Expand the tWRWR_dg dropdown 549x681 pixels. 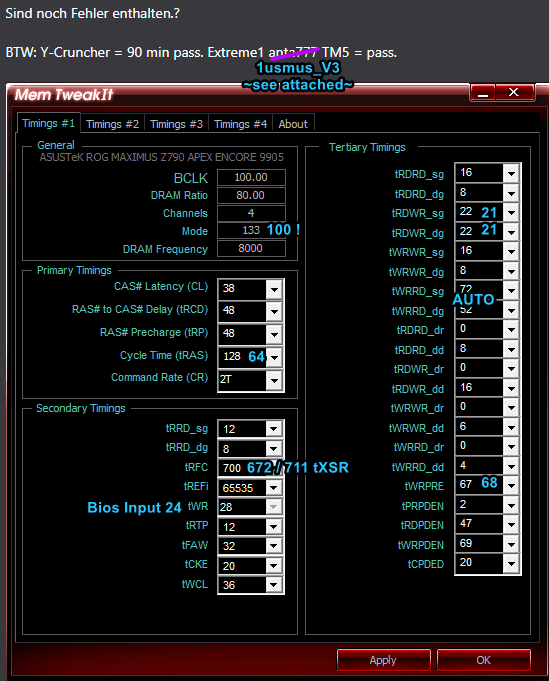point(511,271)
